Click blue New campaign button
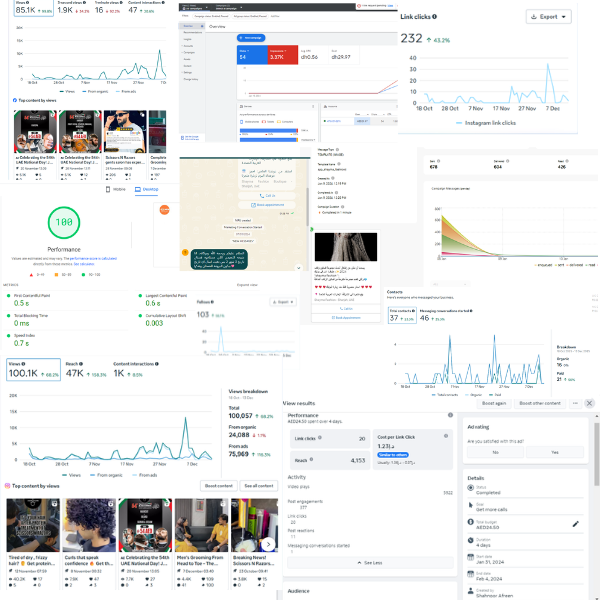 (251, 38)
